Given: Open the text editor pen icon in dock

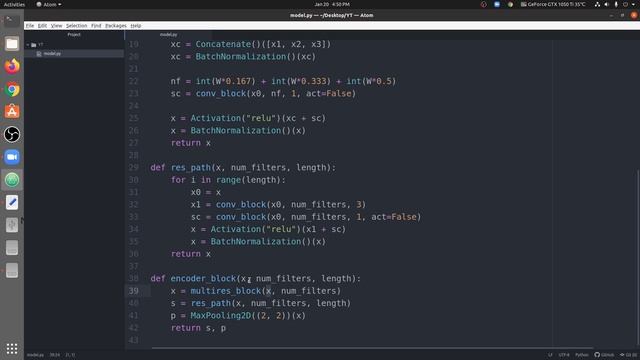Looking at the screenshot, I should pyautogui.click(x=12, y=202).
